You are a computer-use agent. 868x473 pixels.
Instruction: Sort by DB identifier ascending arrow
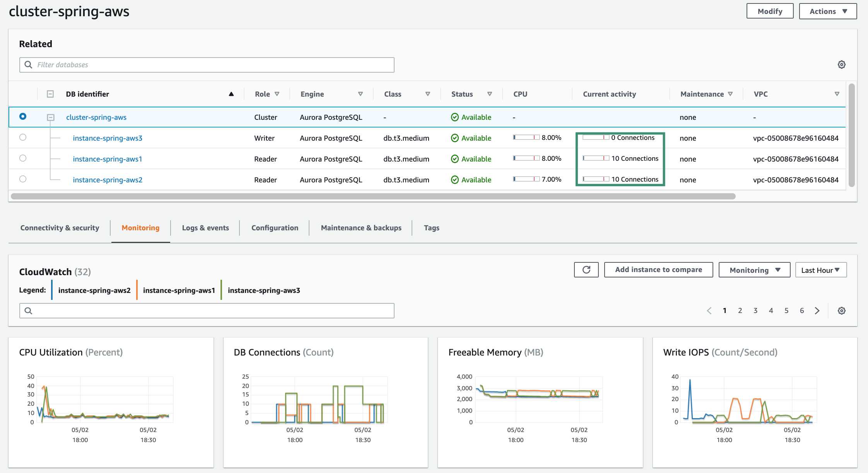(x=231, y=94)
